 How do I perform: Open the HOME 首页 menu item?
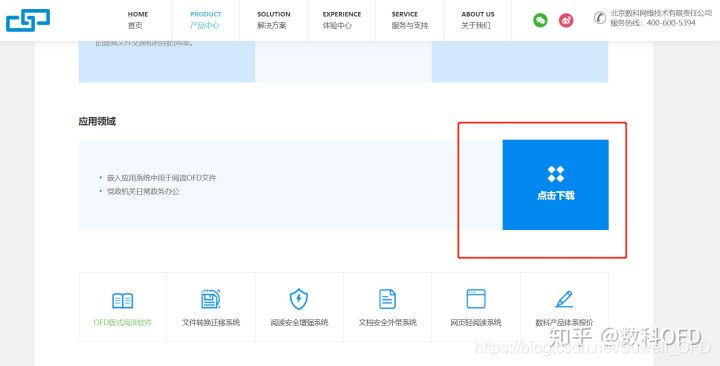click(x=137, y=20)
